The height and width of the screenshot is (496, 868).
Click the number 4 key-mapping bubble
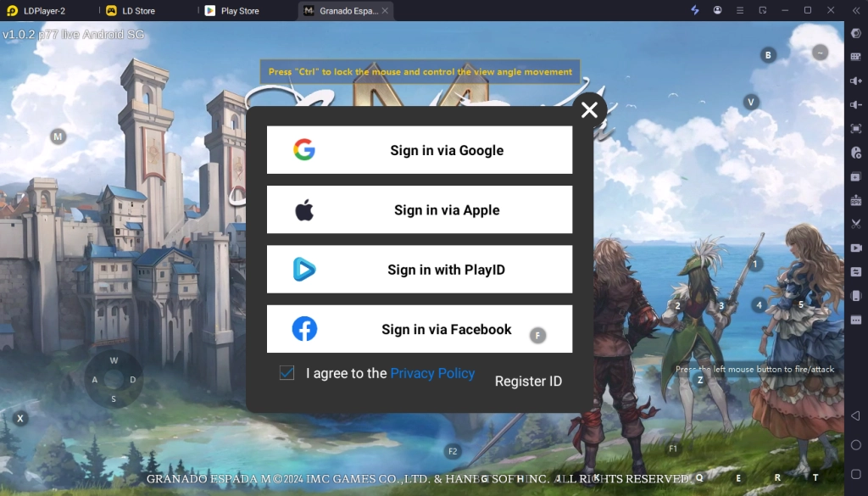[x=759, y=304]
